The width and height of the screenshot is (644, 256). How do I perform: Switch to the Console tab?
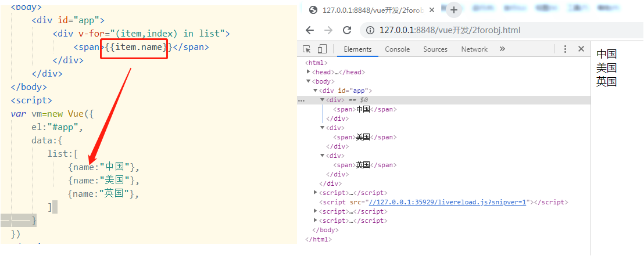click(397, 49)
